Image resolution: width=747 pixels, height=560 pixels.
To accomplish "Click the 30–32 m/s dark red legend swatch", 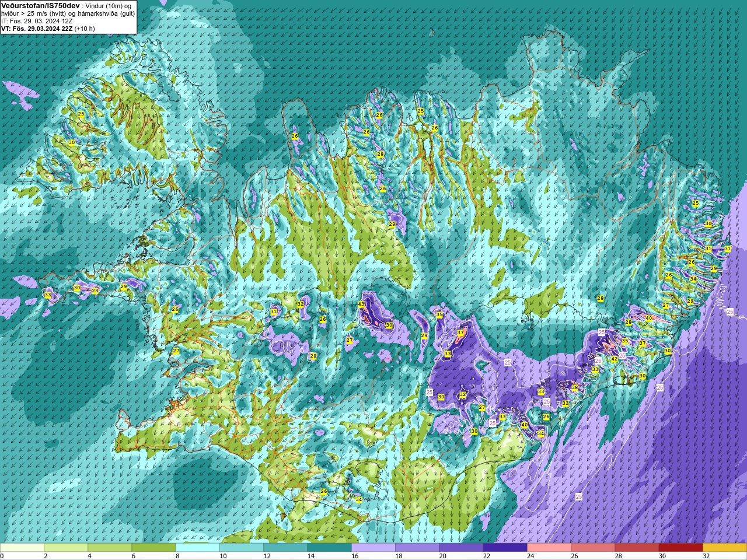I will click(680, 548).
